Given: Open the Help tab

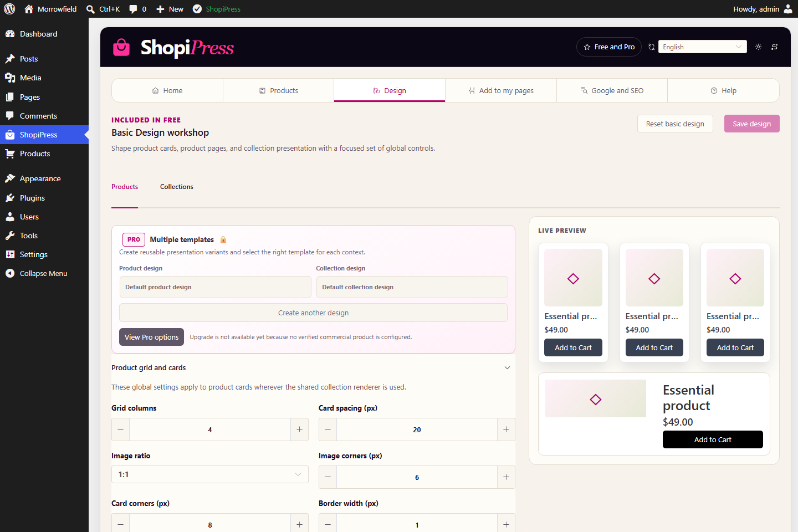Looking at the screenshot, I should (723, 90).
